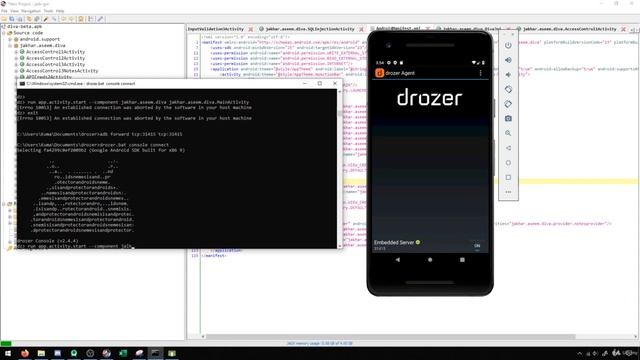Toggle Sync with editor toolbar icon
Screen dimensions: 640x360
(29, 19)
